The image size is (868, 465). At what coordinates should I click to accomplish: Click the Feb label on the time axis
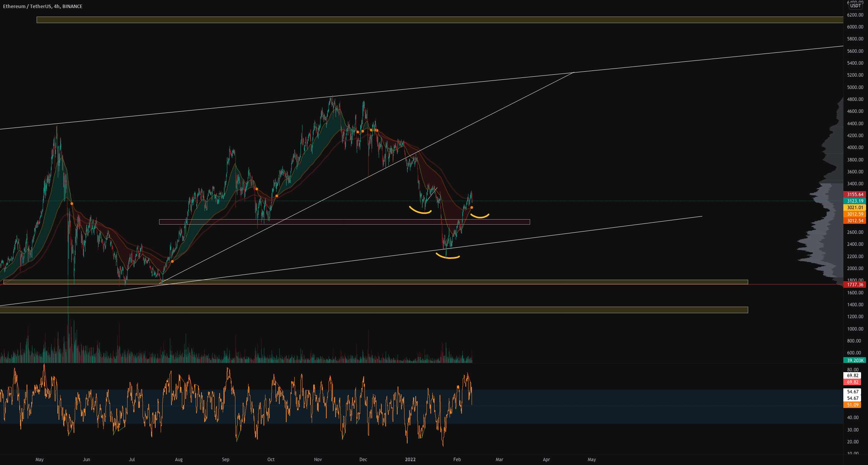pos(457,460)
